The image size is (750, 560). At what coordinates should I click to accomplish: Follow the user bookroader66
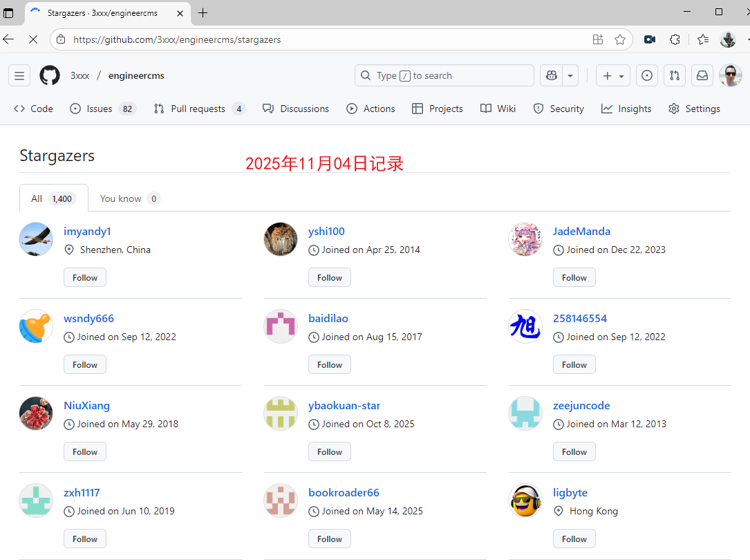click(330, 539)
